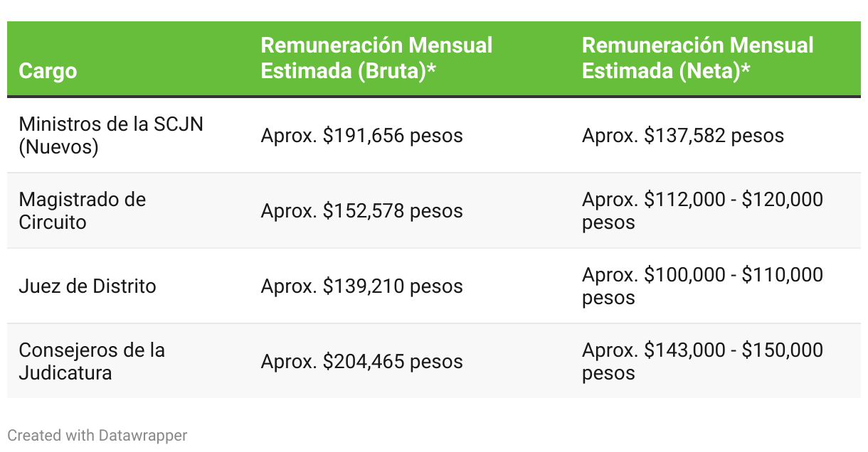Select the Juez de Distrito cell
This screenshot has width=868, height=452.
click(x=88, y=286)
